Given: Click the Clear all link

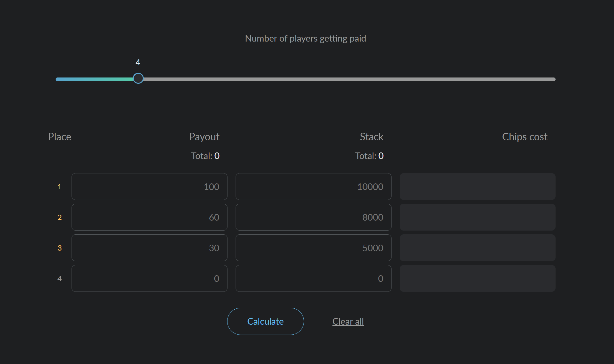Looking at the screenshot, I should click(x=348, y=322).
